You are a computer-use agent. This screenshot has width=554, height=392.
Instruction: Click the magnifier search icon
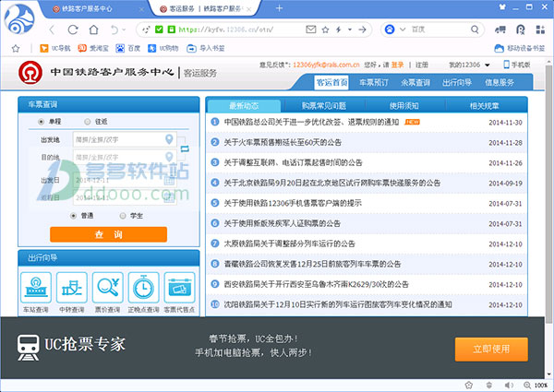coord(475,30)
